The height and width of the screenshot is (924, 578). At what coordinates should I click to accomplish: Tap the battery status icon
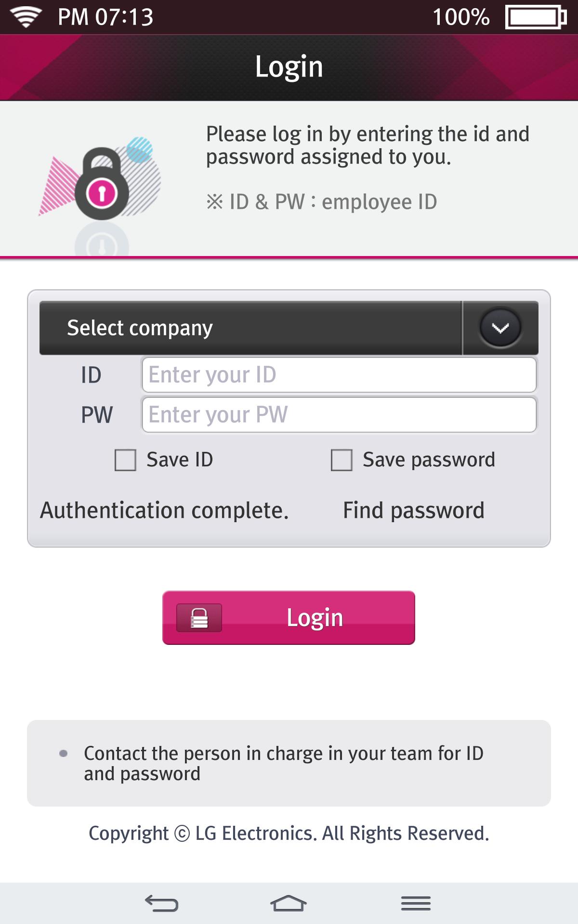(x=535, y=17)
